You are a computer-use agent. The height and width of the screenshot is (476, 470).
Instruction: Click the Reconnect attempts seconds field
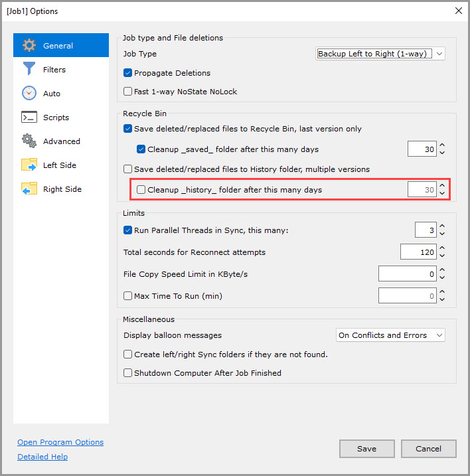tap(418, 252)
